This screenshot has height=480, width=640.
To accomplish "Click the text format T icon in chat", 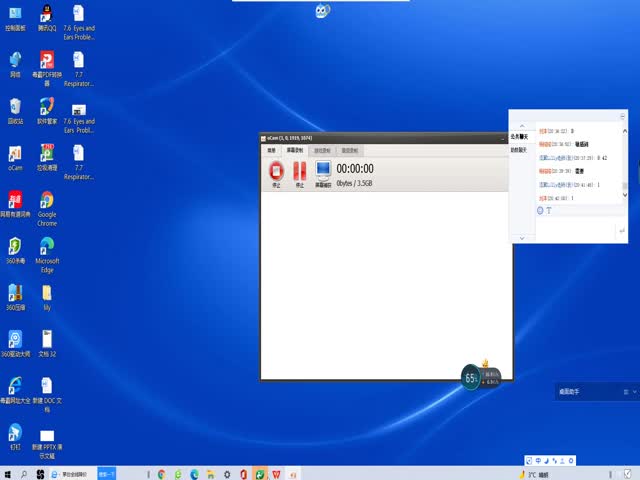I will (x=549, y=211).
